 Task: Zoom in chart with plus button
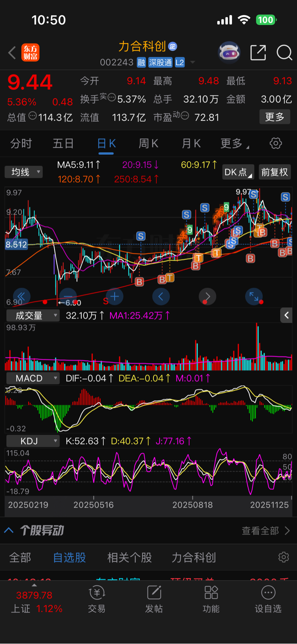[x=114, y=297]
